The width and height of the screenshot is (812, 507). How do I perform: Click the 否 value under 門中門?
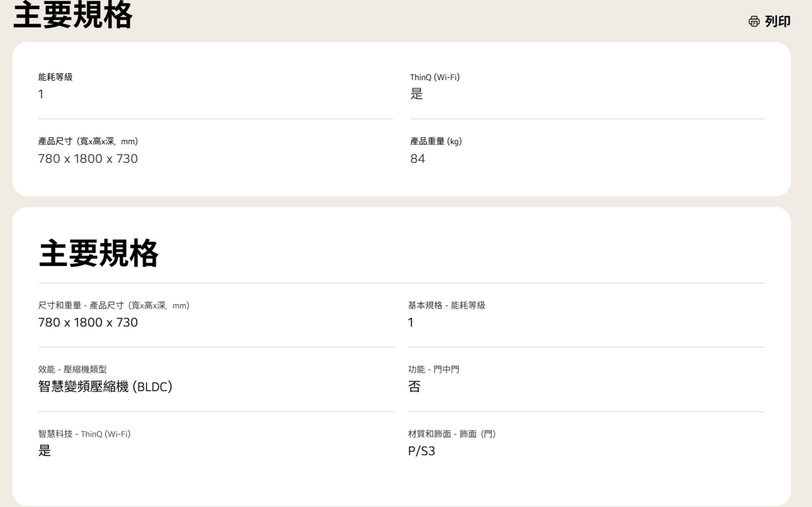(414, 386)
